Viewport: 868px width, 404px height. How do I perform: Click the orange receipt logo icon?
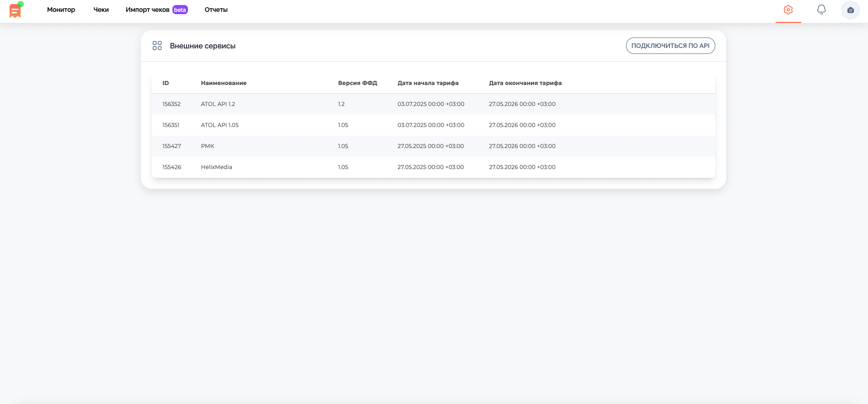click(15, 11)
